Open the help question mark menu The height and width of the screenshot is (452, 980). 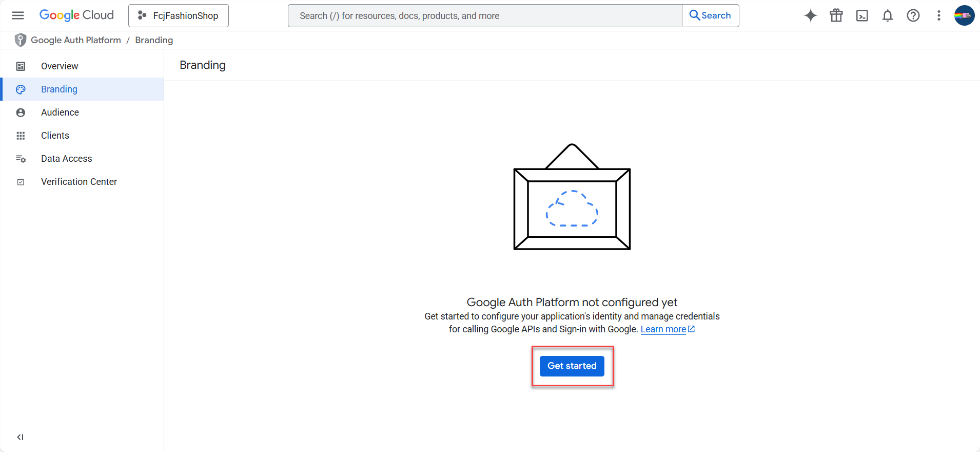point(913,15)
